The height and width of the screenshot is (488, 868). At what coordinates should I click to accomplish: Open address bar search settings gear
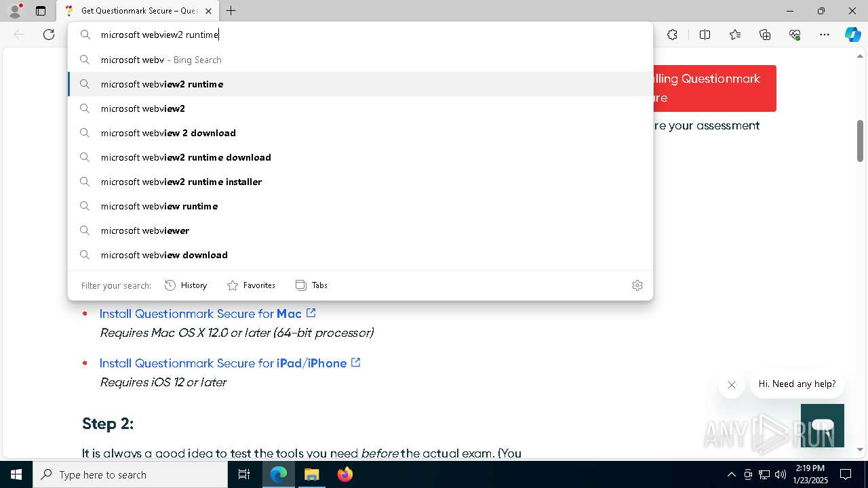point(637,285)
